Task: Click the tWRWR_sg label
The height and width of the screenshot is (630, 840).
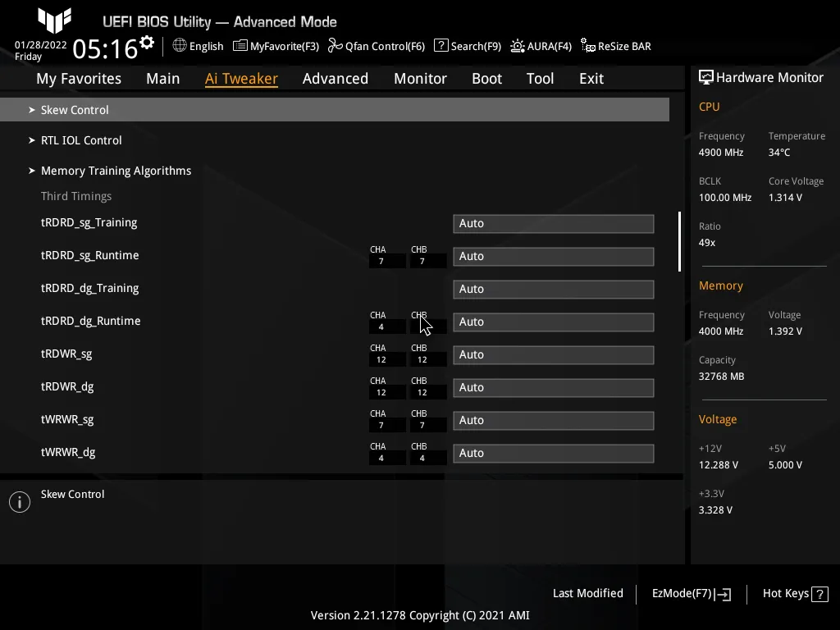Action: 67,419
